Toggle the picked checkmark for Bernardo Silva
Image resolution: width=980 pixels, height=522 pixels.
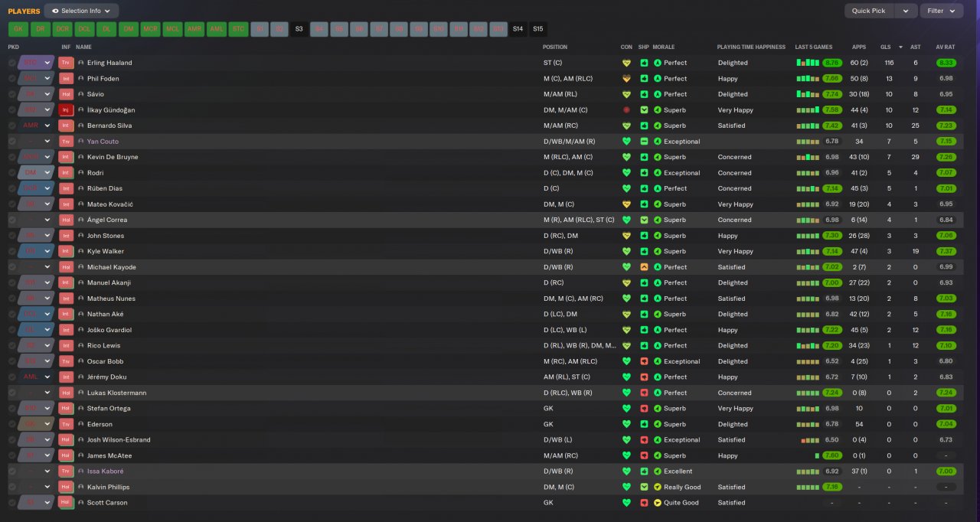click(12, 126)
